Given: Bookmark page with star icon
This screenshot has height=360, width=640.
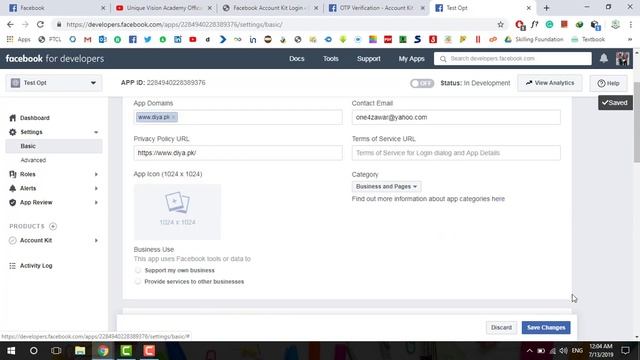Looking at the screenshot, I should [500, 24].
